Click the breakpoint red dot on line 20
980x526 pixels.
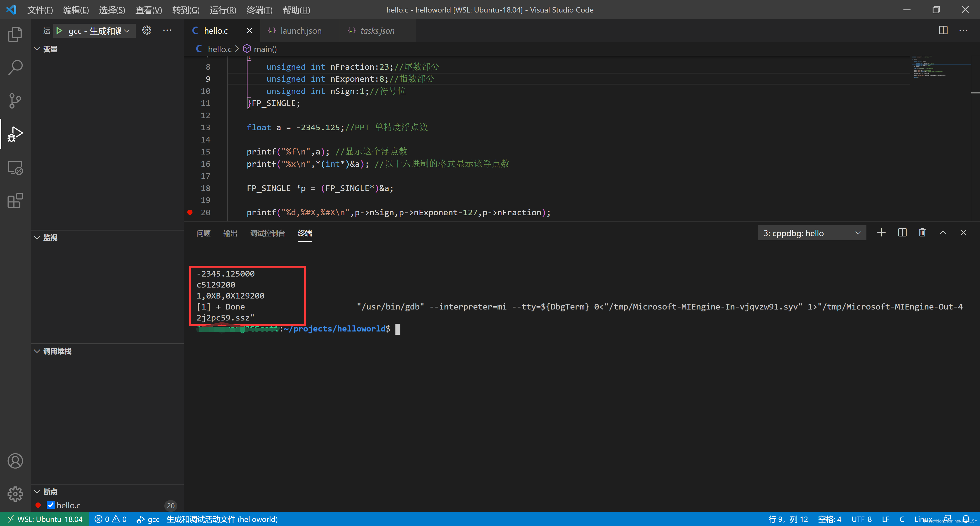190,212
